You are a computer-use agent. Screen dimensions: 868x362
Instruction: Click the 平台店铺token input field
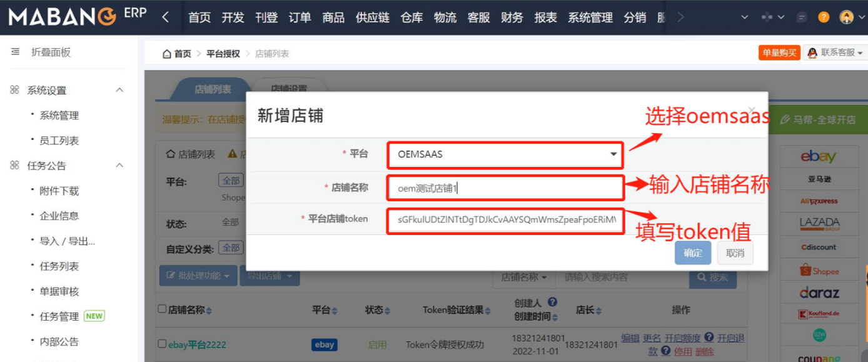point(505,219)
